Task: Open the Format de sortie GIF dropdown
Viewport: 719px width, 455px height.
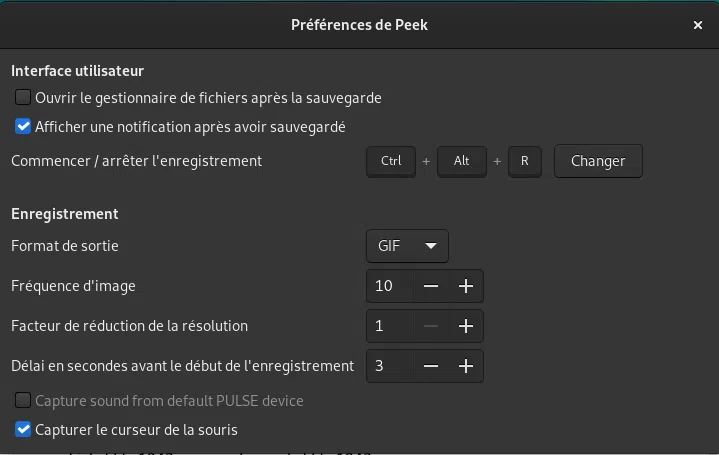Action: (x=407, y=245)
